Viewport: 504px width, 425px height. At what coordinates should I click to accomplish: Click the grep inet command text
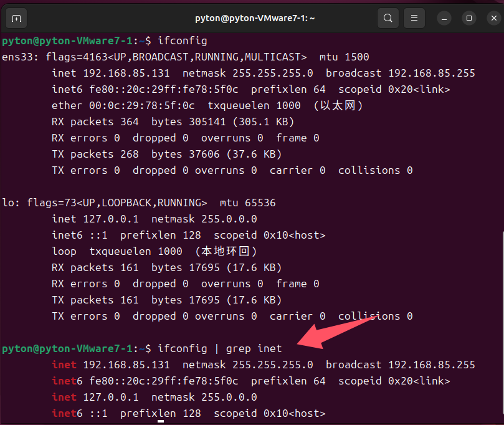point(254,348)
